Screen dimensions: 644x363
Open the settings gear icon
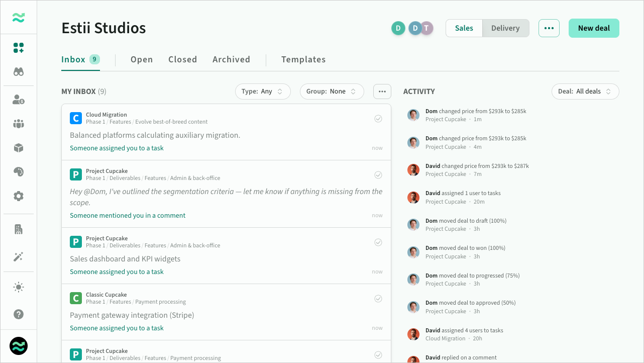click(x=19, y=196)
